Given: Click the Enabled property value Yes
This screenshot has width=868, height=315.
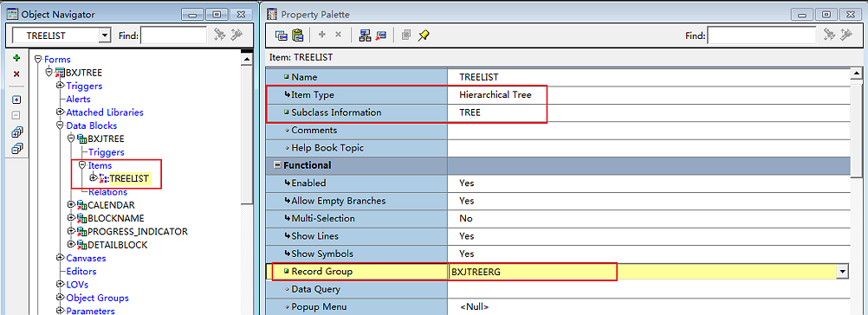Looking at the screenshot, I should click(467, 183).
